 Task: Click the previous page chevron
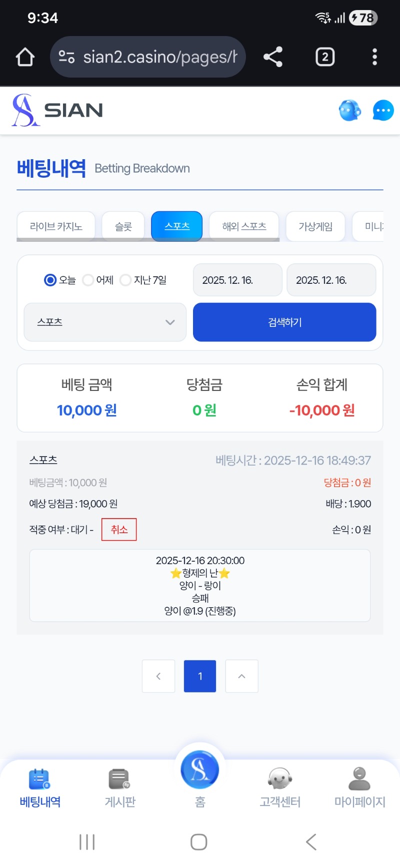158,676
